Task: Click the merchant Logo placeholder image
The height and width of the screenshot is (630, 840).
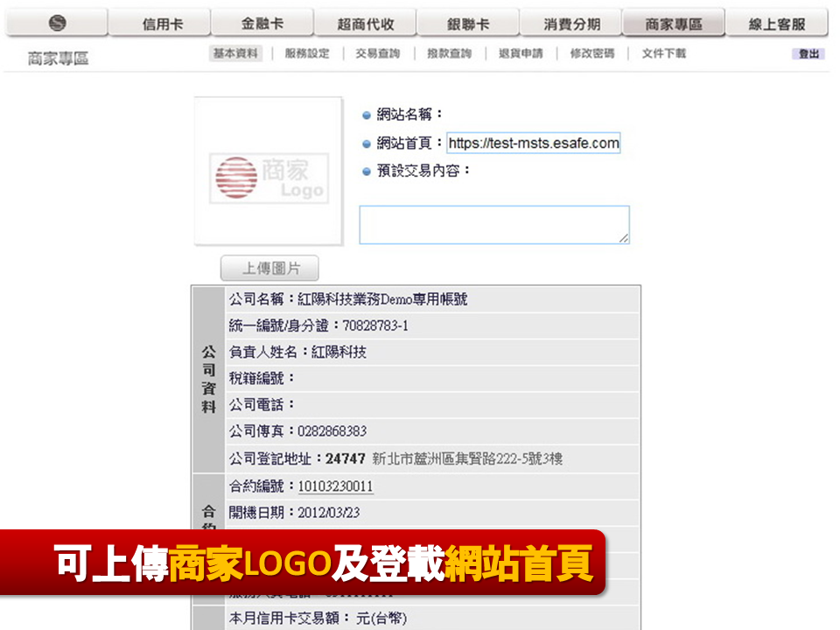Action: (269, 178)
